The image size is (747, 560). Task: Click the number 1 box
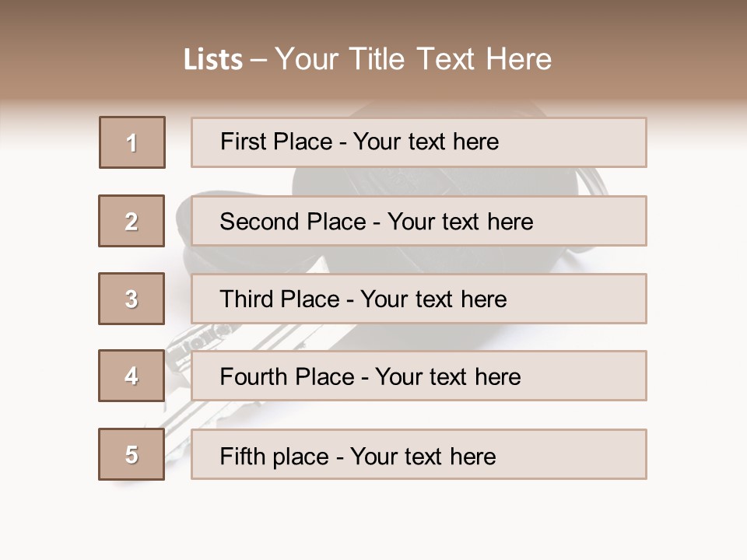coord(132,142)
